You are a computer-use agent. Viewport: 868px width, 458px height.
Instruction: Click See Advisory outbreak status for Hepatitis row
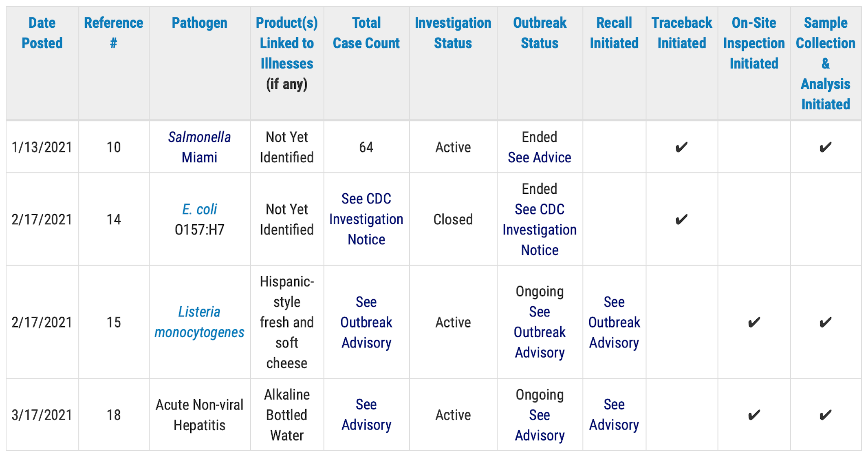(539, 425)
